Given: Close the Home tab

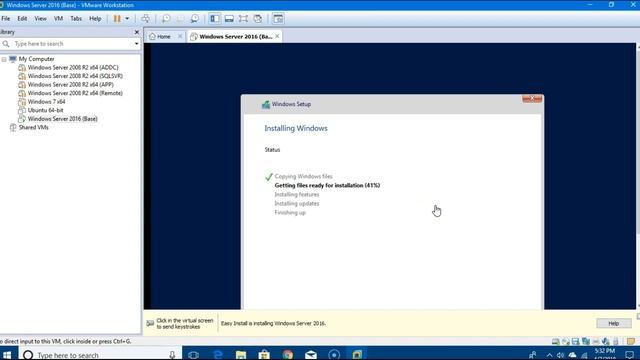Looking at the screenshot, I should point(180,37).
